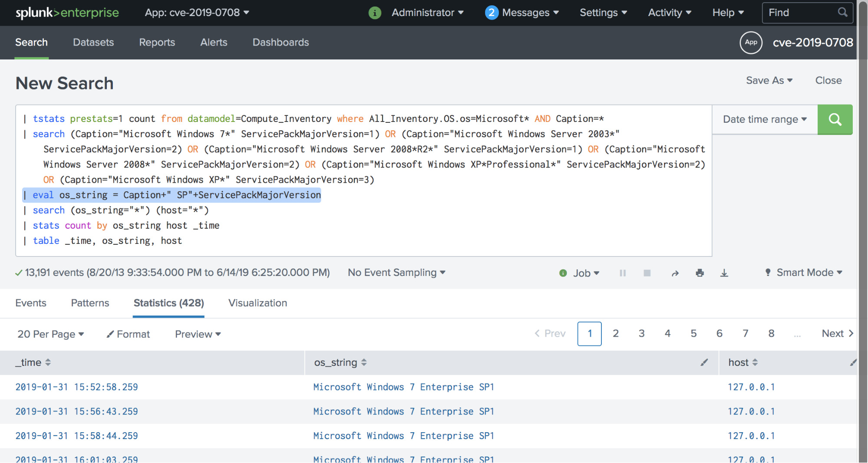Click the host column edit pencil

[x=853, y=362]
